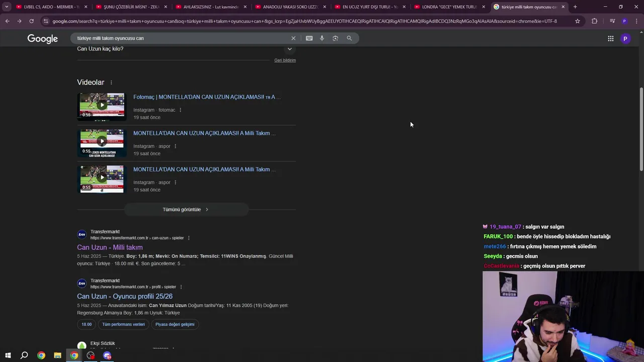Open options for the Fotomac video result
This screenshot has width=644, height=362.
click(180, 110)
